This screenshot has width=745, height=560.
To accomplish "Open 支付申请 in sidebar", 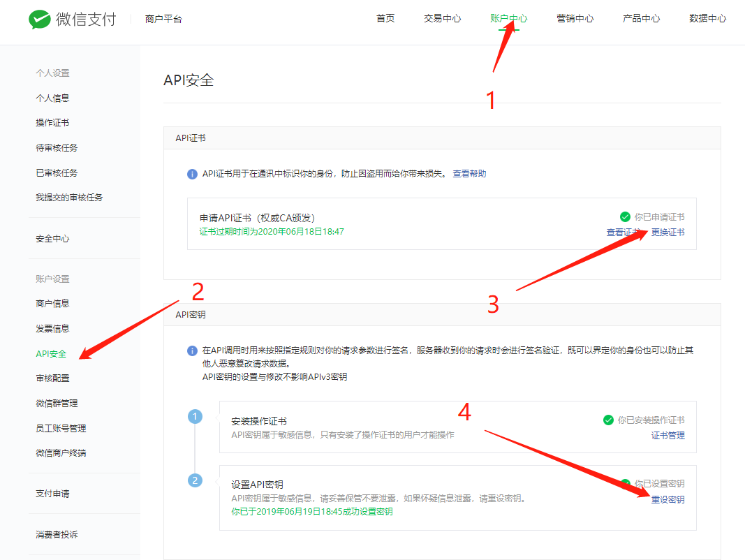I will coord(53,494).
